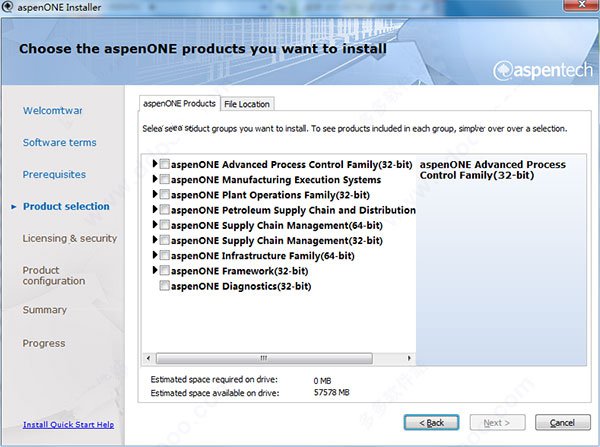Select aspenONE Supply Chain Management(32-bit) label
The image size is (600, 447).
coord(277,241)
